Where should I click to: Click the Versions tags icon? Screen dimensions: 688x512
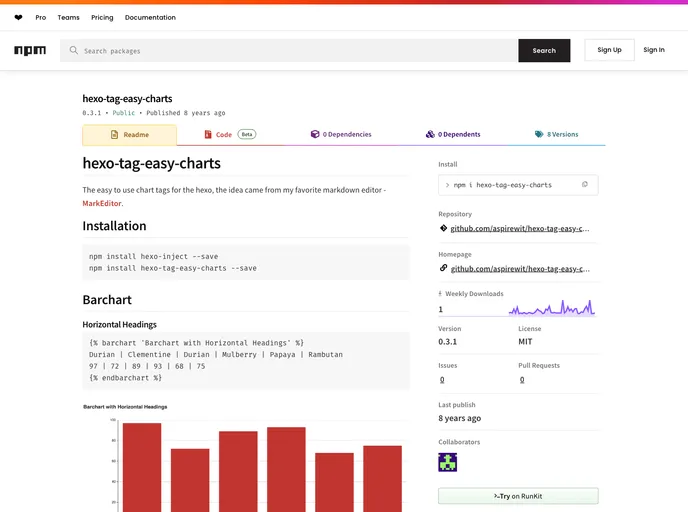[x=539, y=134]
